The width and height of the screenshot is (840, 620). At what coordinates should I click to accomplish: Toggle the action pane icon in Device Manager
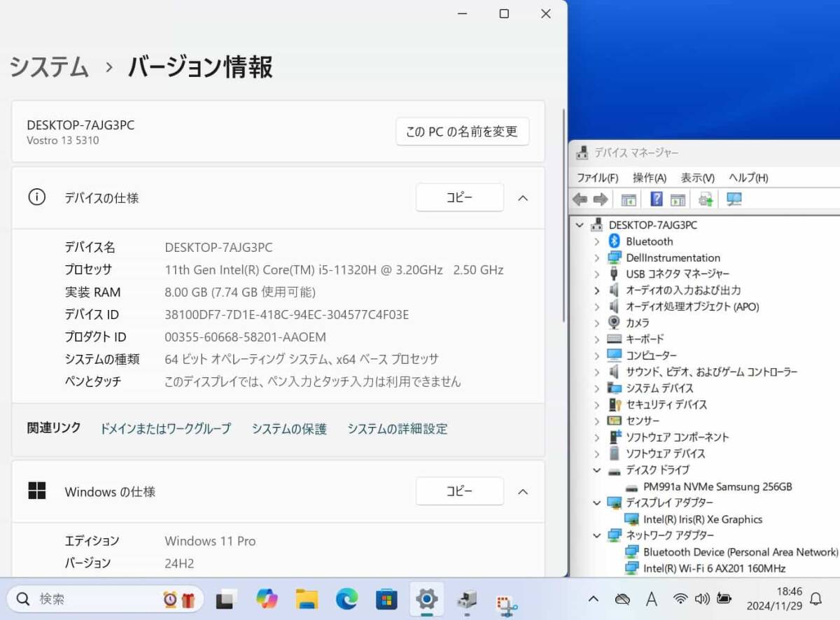click(x=678, y=199)
